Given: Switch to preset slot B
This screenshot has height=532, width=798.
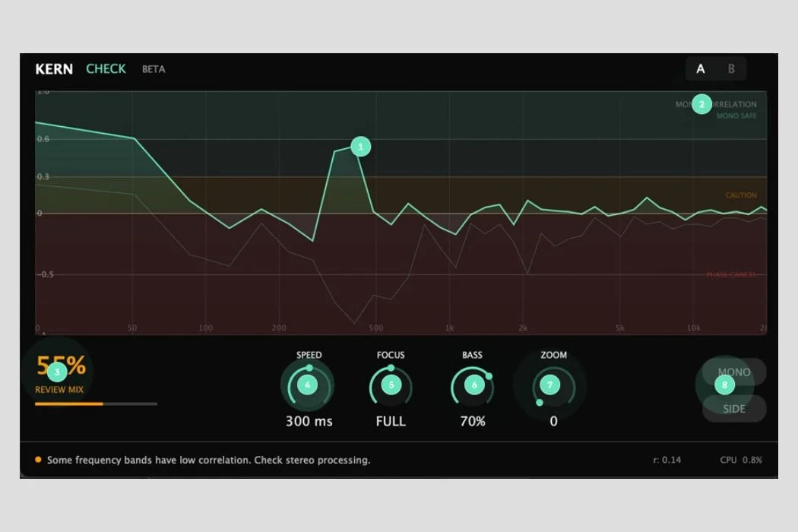Looking at the screenshot, I should point(731,69).
